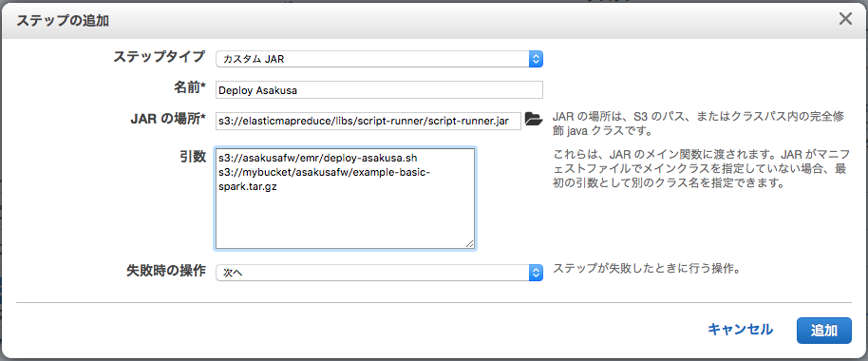
Task: Click the argument line spark.tar.gz
Action: [247, 188]
